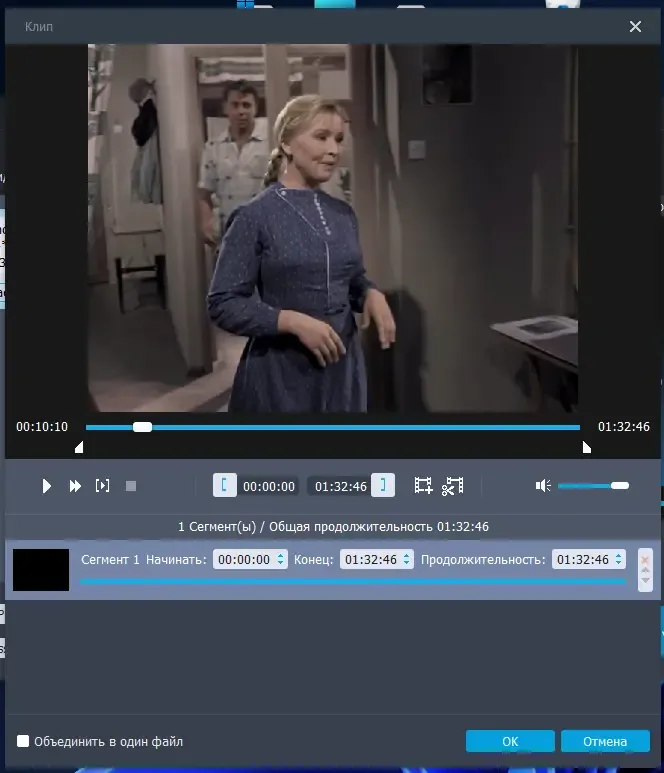This screenshot has width=664, height=773.
Task: Set clip start with left bracket button
Action: point(224,485)
